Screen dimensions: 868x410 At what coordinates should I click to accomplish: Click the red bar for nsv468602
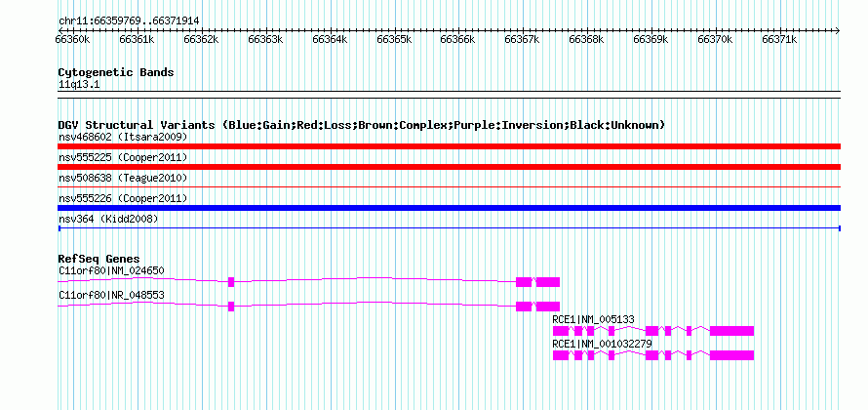coord(449,146)
